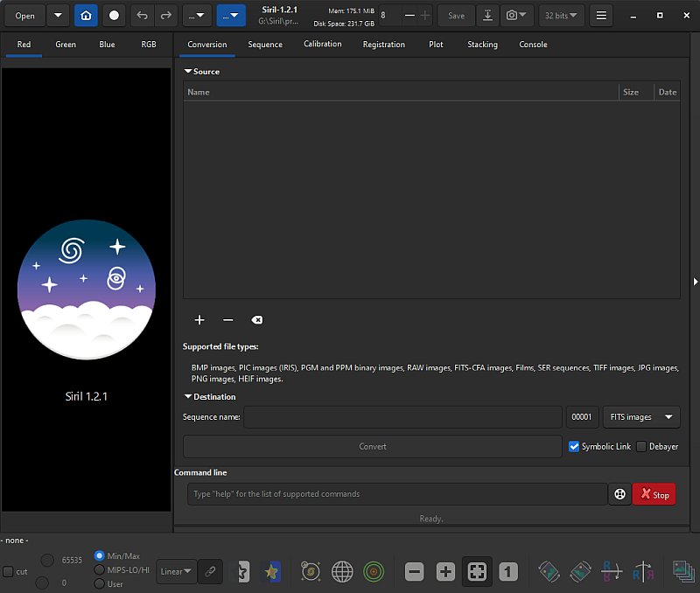Click the zoom to fit icon

click(x=477, y=571)
